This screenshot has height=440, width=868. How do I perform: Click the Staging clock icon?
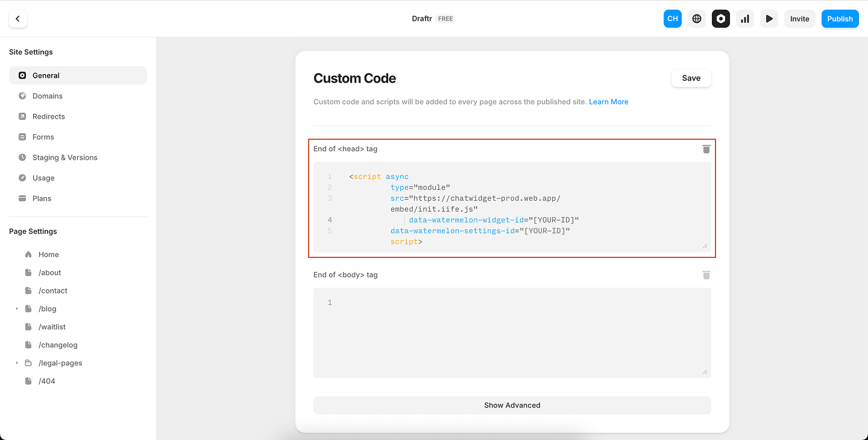(x=22, y=157)
